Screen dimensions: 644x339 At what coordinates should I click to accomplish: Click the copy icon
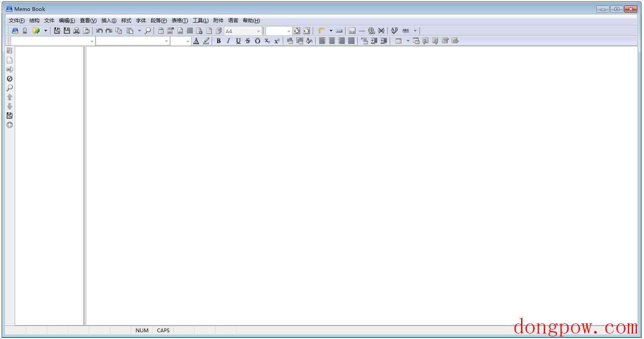(x=119, y=31)
